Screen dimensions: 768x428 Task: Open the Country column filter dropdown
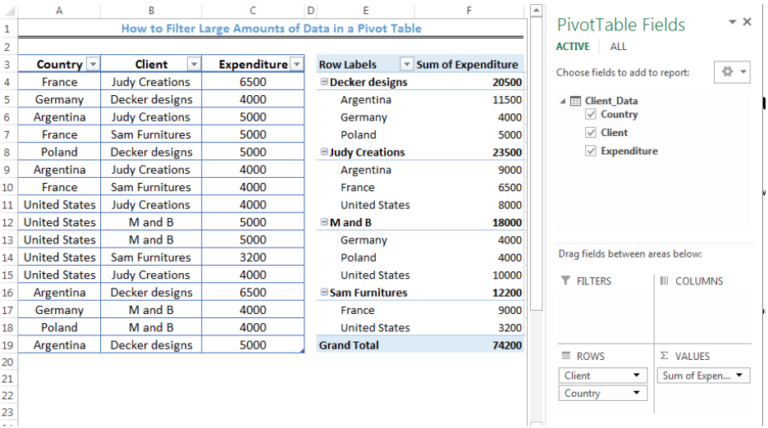point(93,64)
